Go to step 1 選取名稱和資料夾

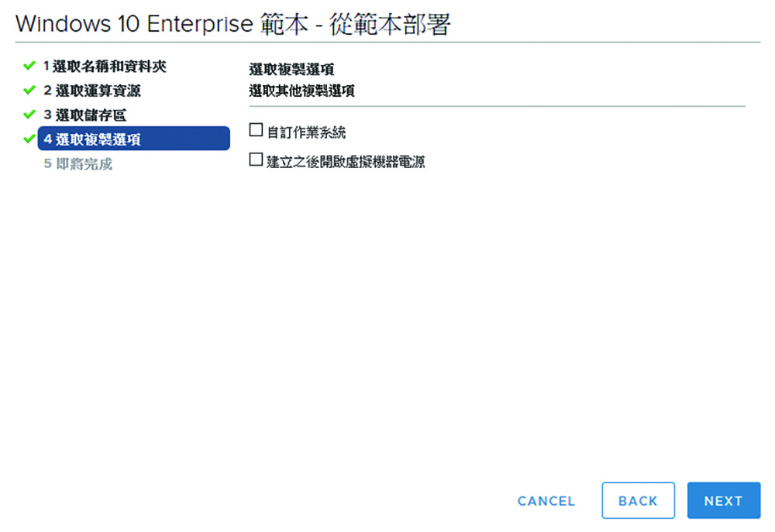pyautogui.click(x=105, y=66)
